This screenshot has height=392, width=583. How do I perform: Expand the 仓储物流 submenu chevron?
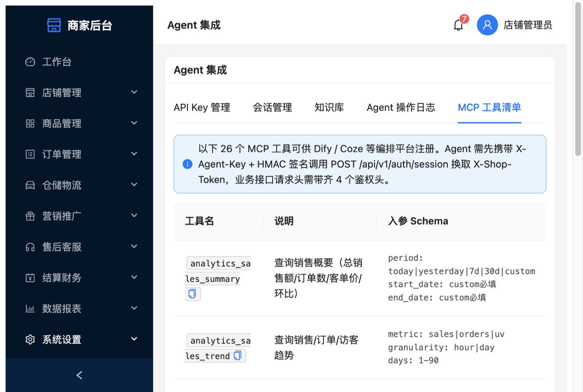134,185
